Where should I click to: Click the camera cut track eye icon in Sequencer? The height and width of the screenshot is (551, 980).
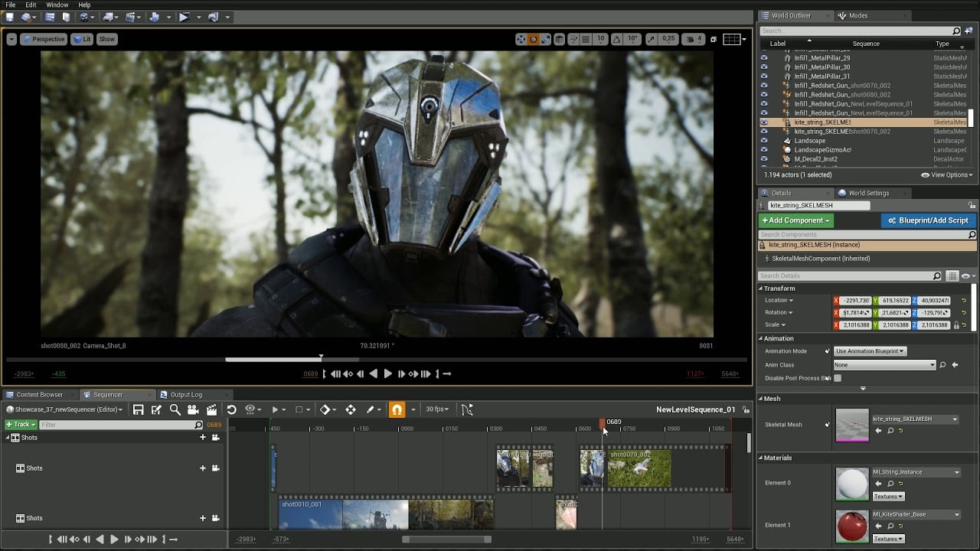[x=250, y=409]
